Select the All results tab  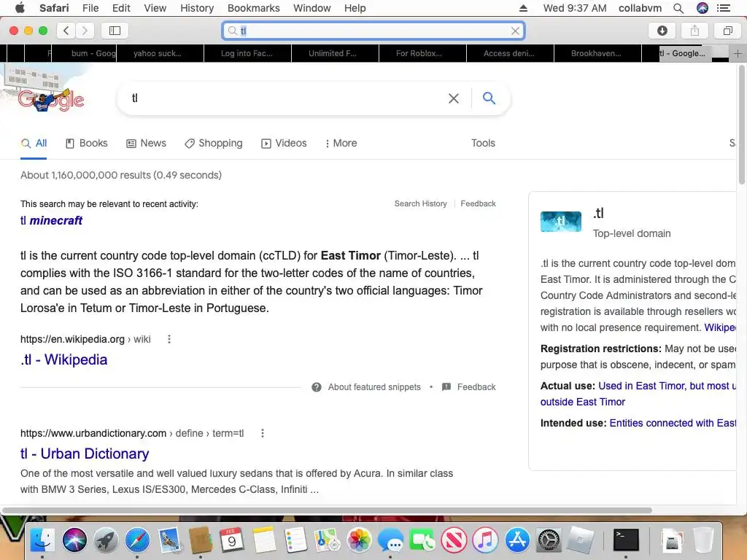click(34, 143)
